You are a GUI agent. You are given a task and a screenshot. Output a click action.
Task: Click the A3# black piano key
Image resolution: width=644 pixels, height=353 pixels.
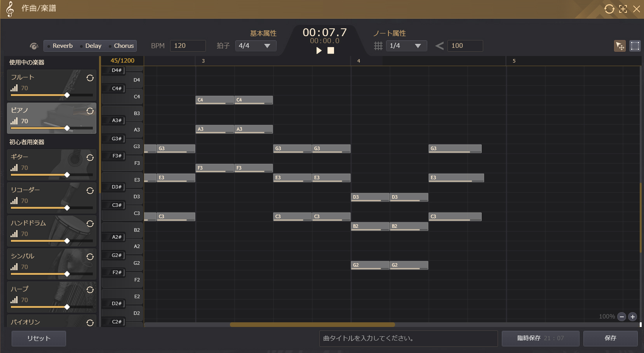click(113, 121)
